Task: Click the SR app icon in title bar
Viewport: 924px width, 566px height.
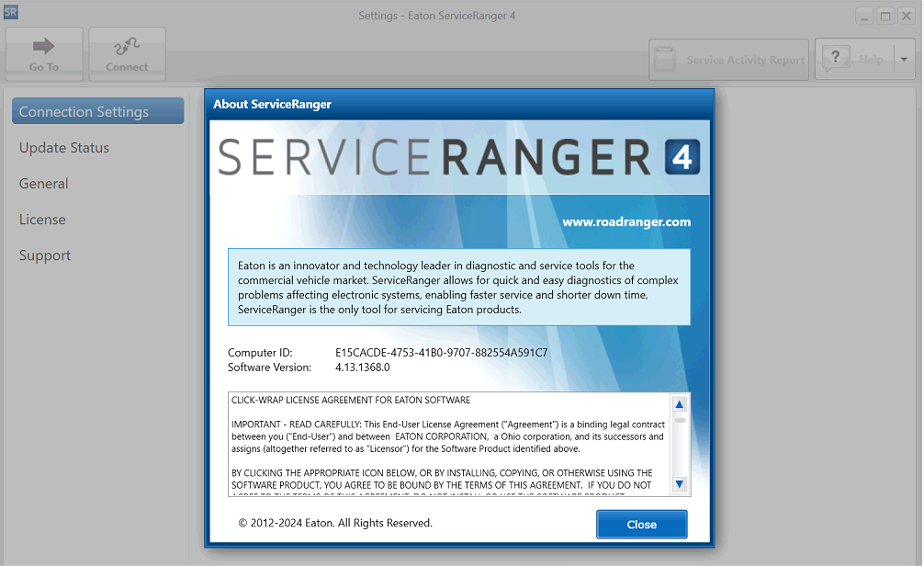Action: (x=11, y=14)
